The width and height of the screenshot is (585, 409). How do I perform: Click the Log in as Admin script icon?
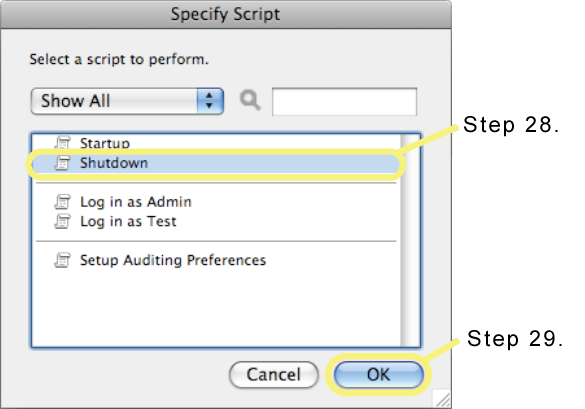[62, 202]
